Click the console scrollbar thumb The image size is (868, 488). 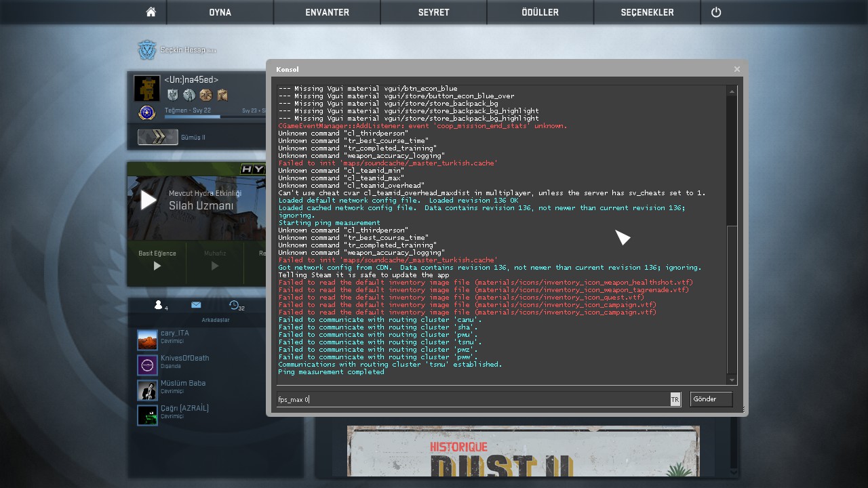coord(732,300)
